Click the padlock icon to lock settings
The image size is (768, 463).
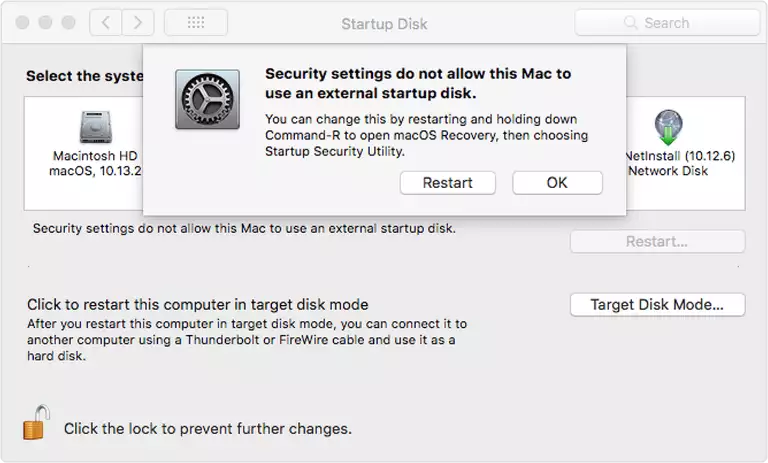coord(35,422)
